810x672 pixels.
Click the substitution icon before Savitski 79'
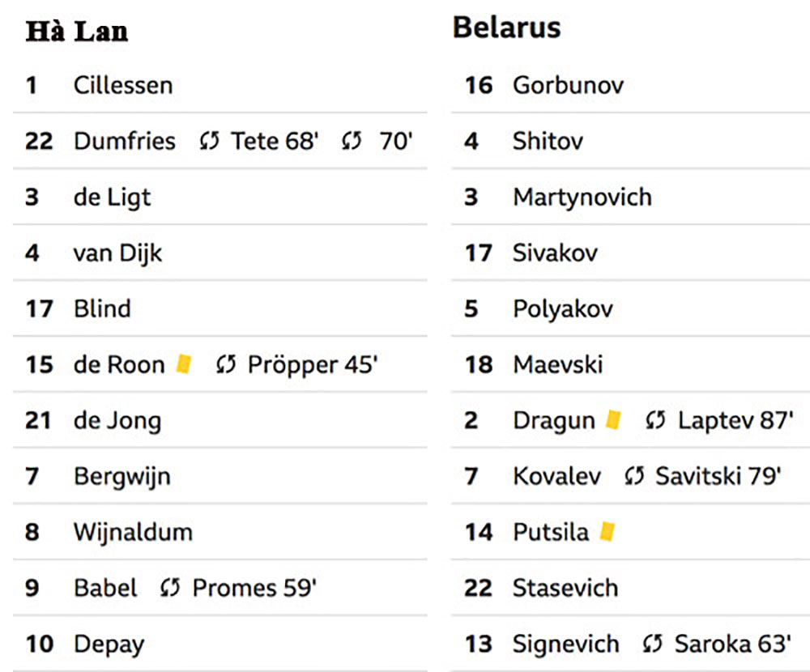click(x=634, y=477)
